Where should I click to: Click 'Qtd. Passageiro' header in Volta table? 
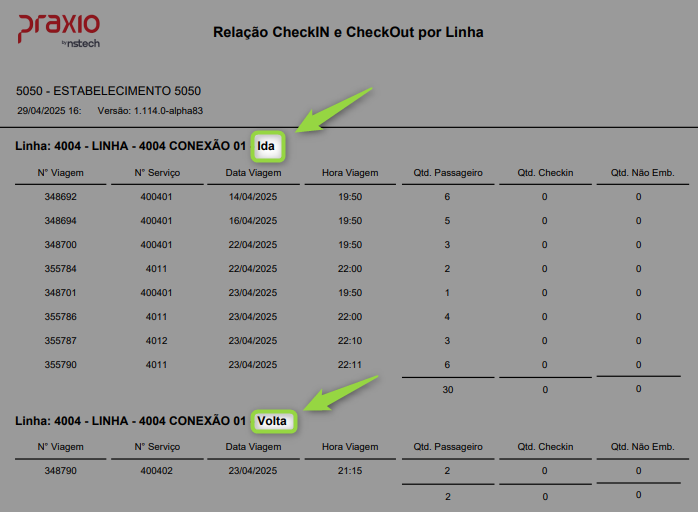(448, 447)
